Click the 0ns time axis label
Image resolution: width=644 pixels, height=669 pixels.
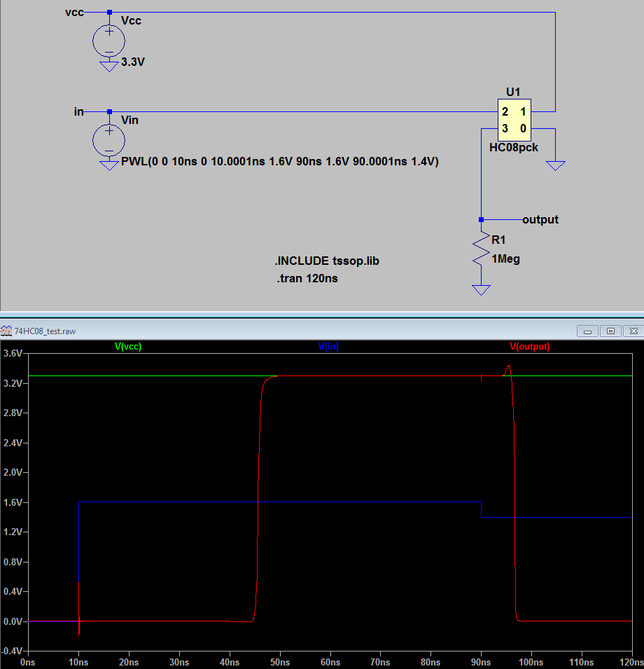(28, 663)
